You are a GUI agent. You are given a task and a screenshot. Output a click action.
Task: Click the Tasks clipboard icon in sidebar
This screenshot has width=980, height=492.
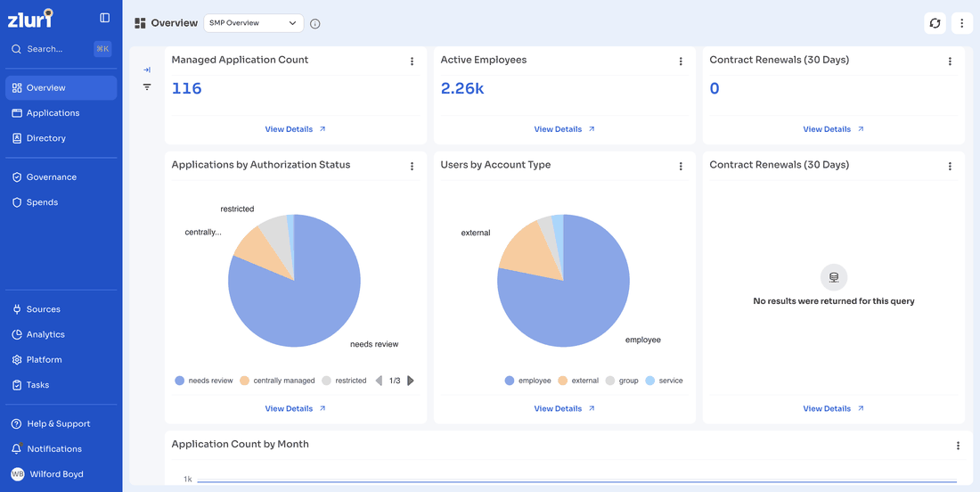17,385
